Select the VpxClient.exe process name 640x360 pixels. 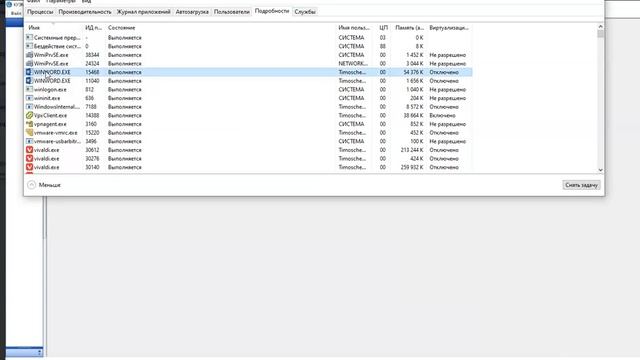coord(50,116)
